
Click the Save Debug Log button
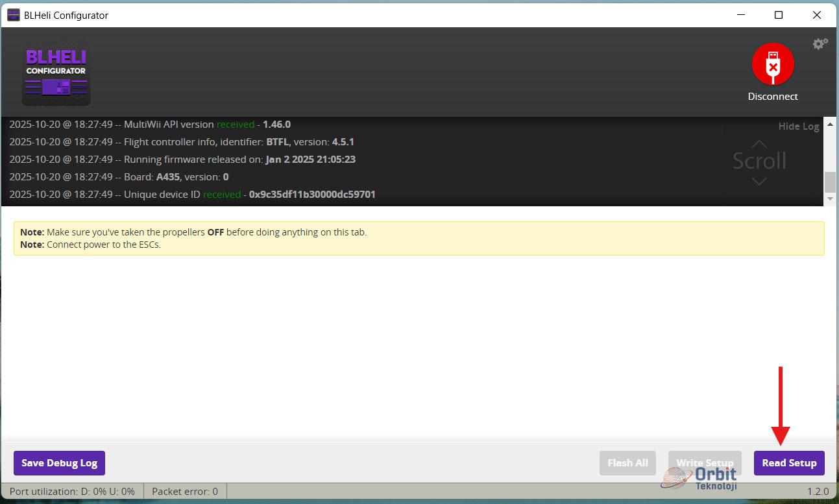tap(59, 463)
